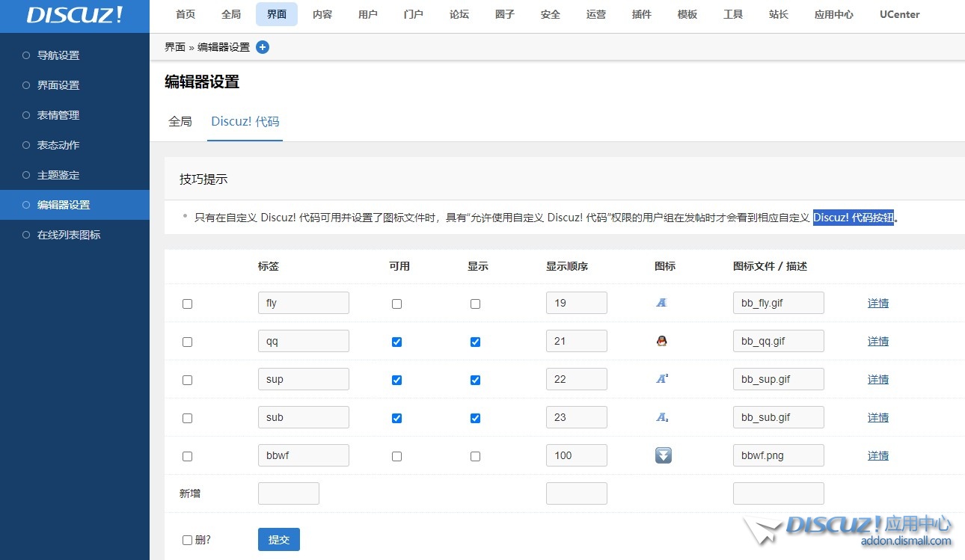Click the bbwf down-arrow icon
Image resolution: width=965 pixels, height=560 pixels.
click(x=664, y=455)
